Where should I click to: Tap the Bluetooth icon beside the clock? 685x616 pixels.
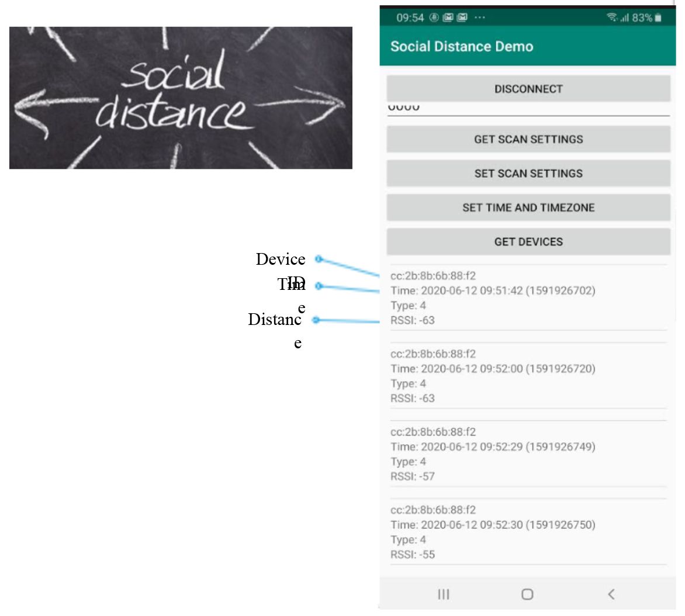point(434,18)
